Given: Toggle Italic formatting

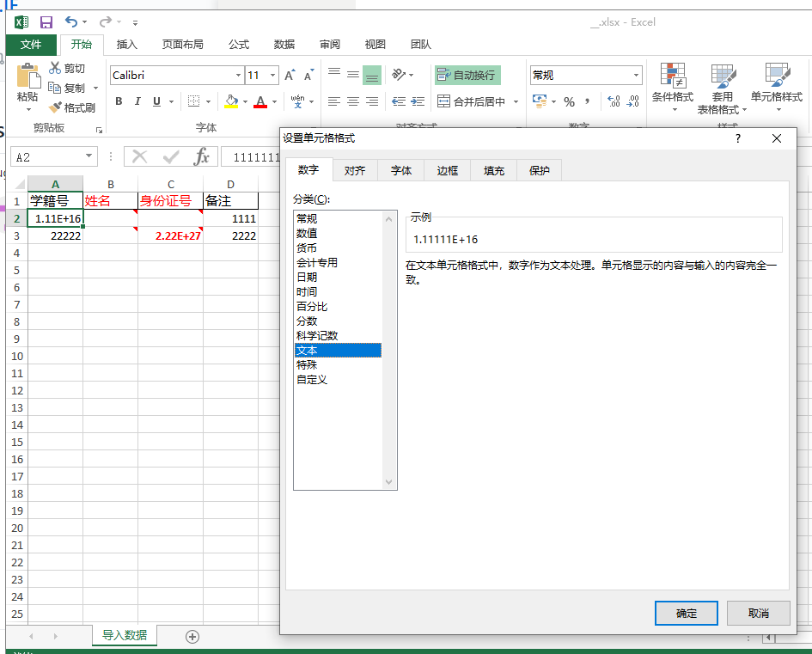Looking at the screenshot, I should (137, 101).
